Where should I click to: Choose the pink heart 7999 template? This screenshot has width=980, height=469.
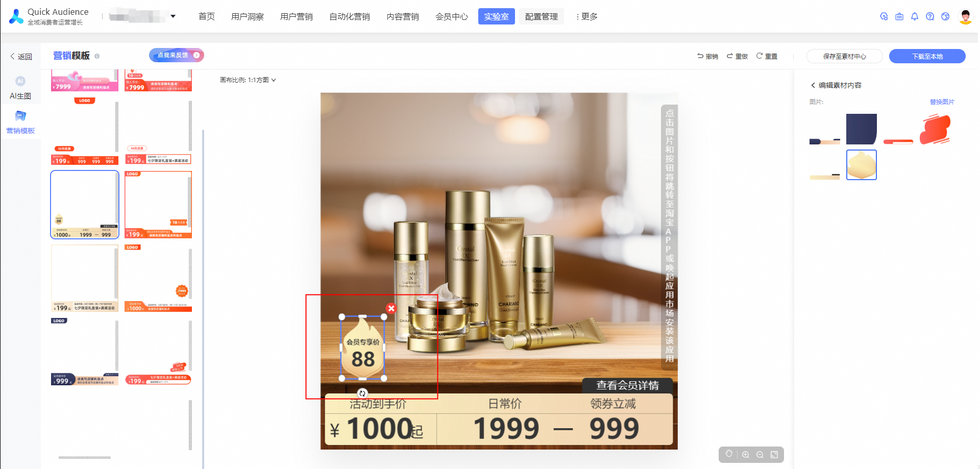tap(85, 81)
